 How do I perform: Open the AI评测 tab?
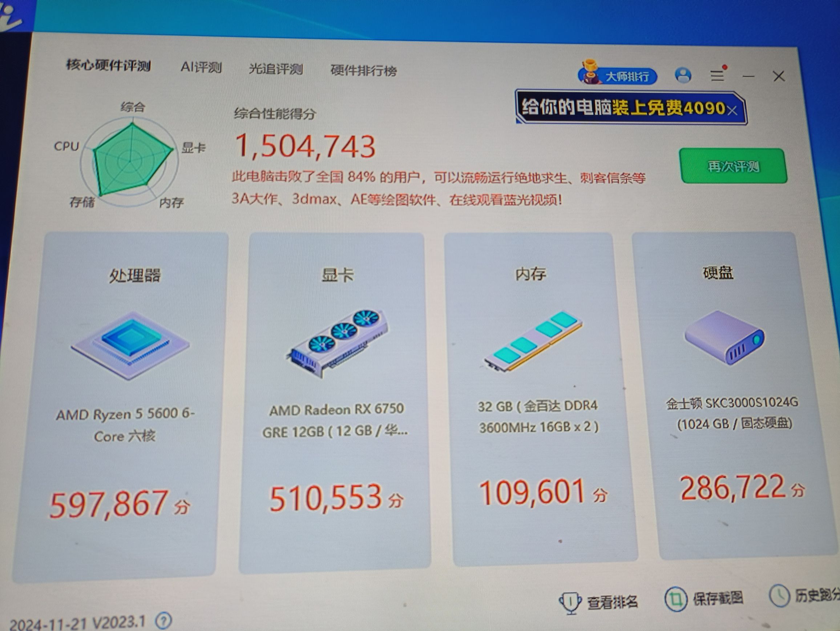click(x=201, y=67)
